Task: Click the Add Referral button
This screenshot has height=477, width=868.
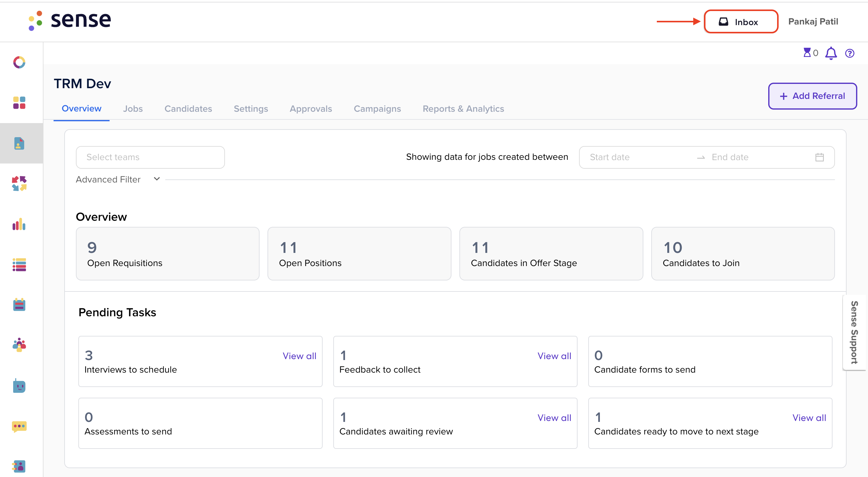Action: pos(812,96)
